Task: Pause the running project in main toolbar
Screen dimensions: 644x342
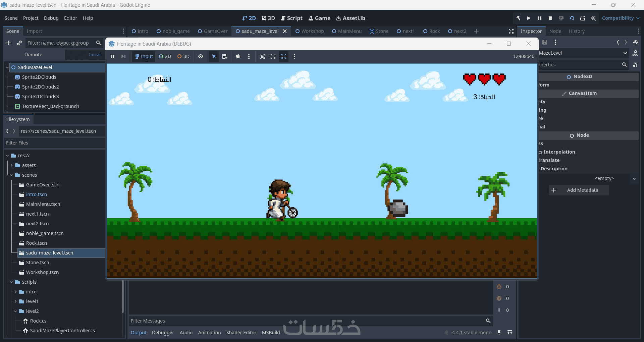Action: (x=539, y=18)
